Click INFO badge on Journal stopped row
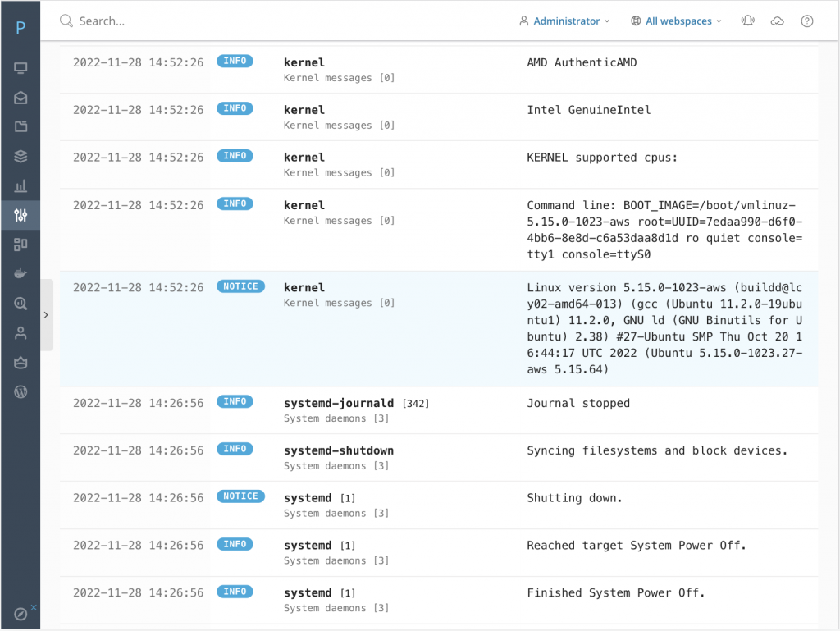The image size is (840, 631). 235,401
